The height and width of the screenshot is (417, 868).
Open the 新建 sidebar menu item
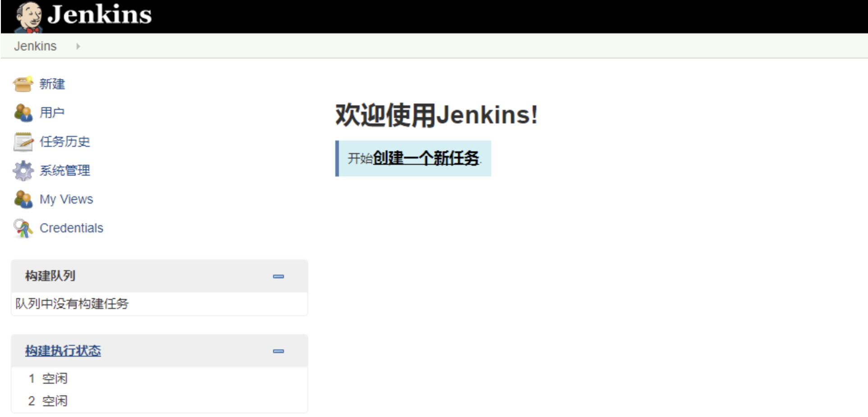tap(52, 84)
